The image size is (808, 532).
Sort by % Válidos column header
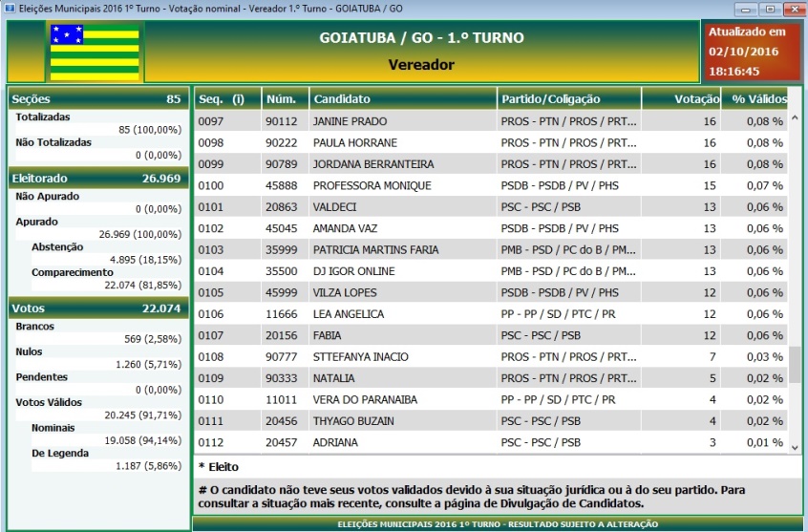755,99
